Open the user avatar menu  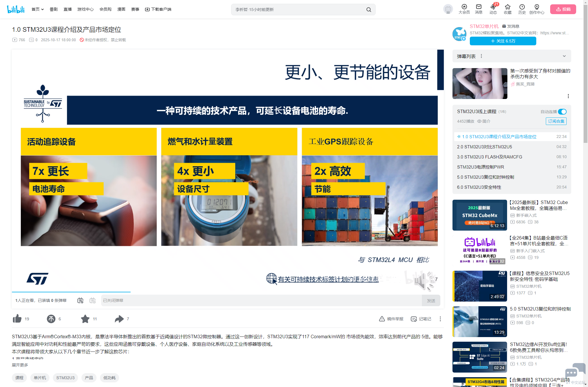(x=448, y=9)
